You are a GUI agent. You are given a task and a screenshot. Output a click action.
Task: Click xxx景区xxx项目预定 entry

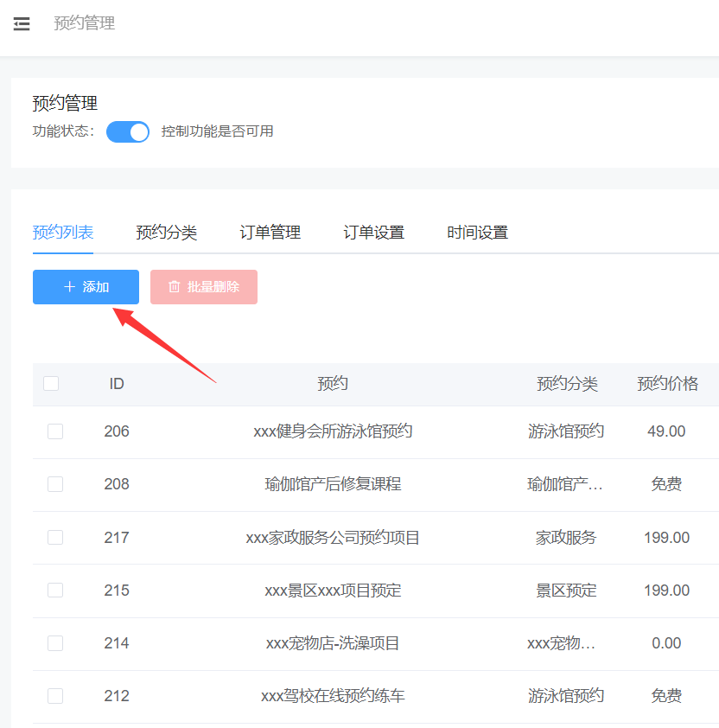[x=333, y=591]
